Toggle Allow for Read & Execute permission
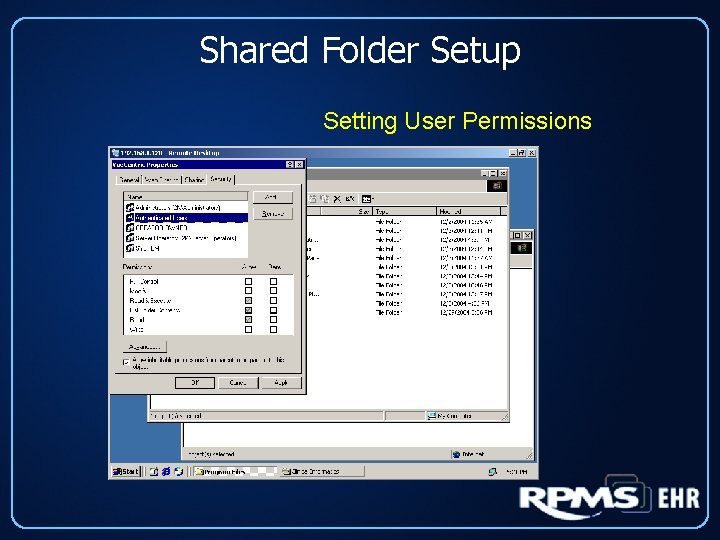Viewport: 720px width, 540px height. [248, 300]
